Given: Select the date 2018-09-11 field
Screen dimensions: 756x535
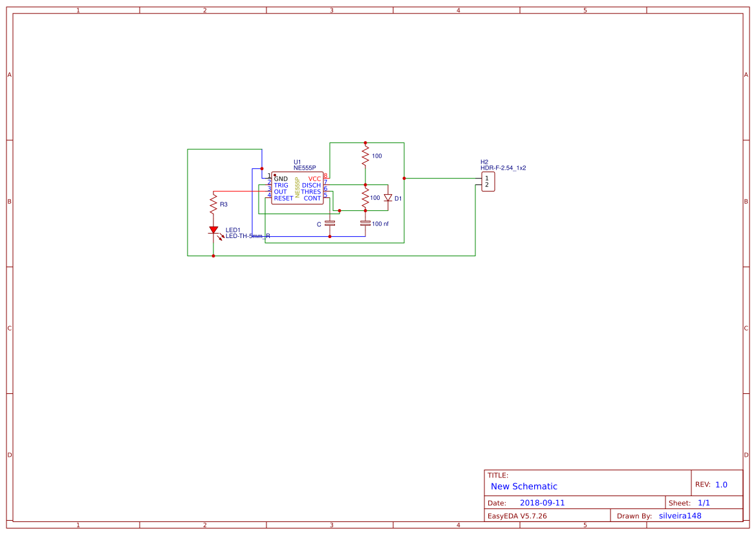Looking at the screenshot, I should point(542,502).
